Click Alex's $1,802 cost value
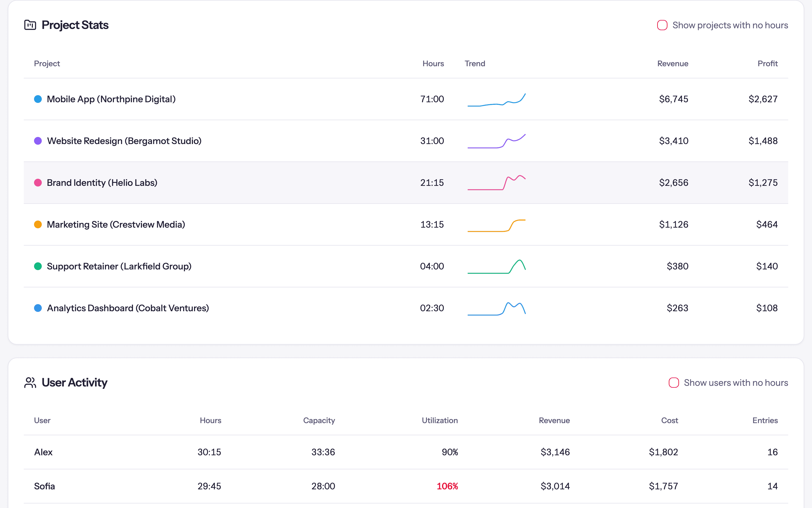Screen dimensions: 812x508 [663, 452]
